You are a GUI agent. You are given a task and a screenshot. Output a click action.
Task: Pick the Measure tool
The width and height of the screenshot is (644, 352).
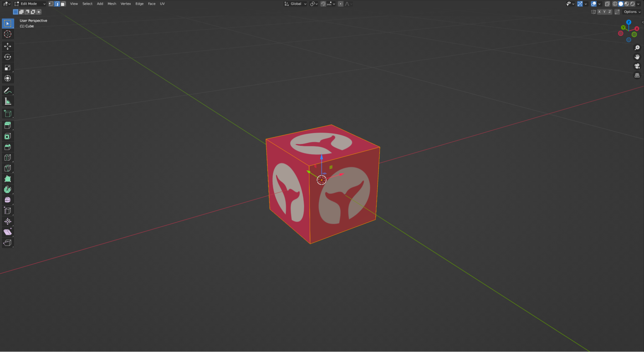coord(7,102)
